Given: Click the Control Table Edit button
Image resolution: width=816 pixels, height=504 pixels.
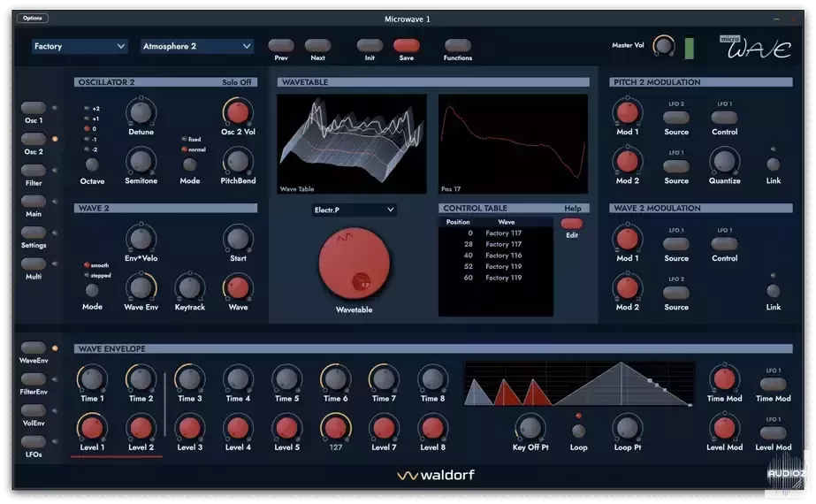Looking at the screenshot, I should 571,224.
